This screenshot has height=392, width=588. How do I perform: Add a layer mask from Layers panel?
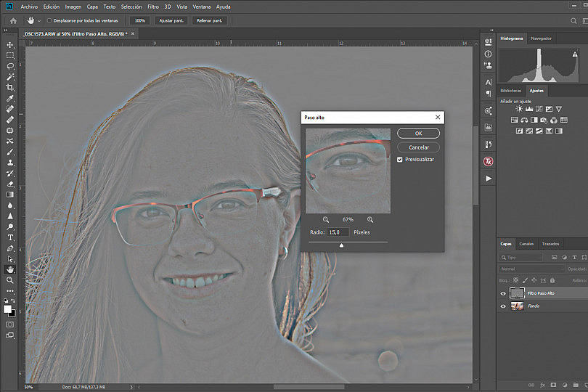point(553,385)
